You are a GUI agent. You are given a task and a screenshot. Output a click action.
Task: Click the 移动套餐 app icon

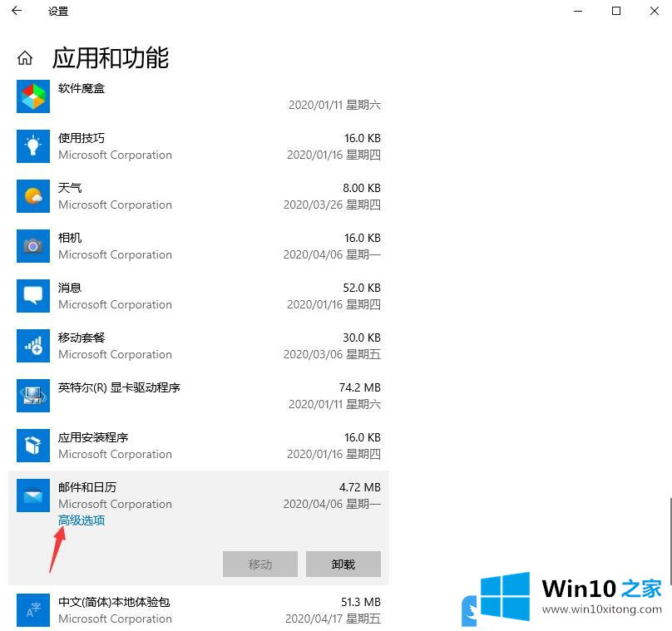[x=33, y=346]
